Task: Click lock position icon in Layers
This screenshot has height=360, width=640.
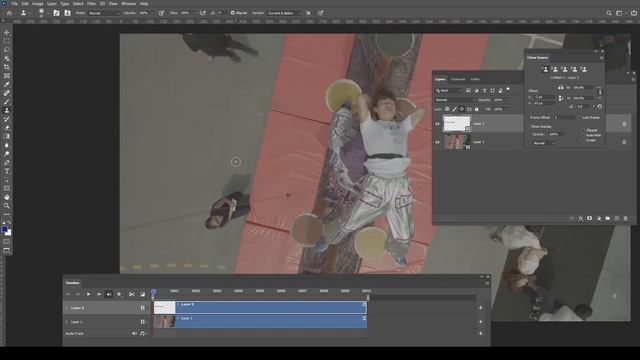Action: click(x=462, y=109)
